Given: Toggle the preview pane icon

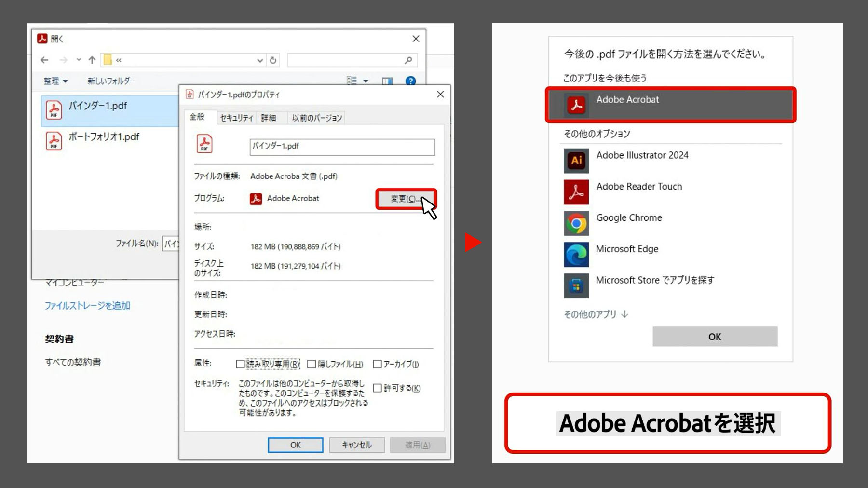Looking at the screenshot, I should 387,81.
